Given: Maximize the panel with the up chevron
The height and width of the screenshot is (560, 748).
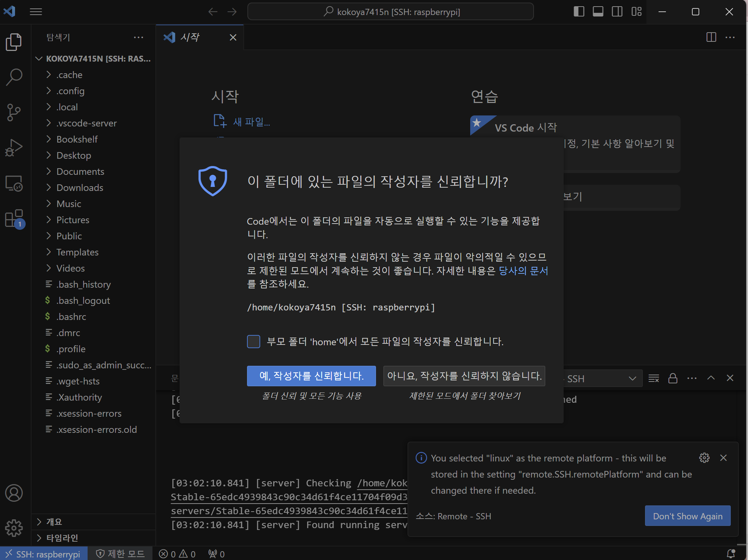Looking at the screenshot, I should pos(711,378).
